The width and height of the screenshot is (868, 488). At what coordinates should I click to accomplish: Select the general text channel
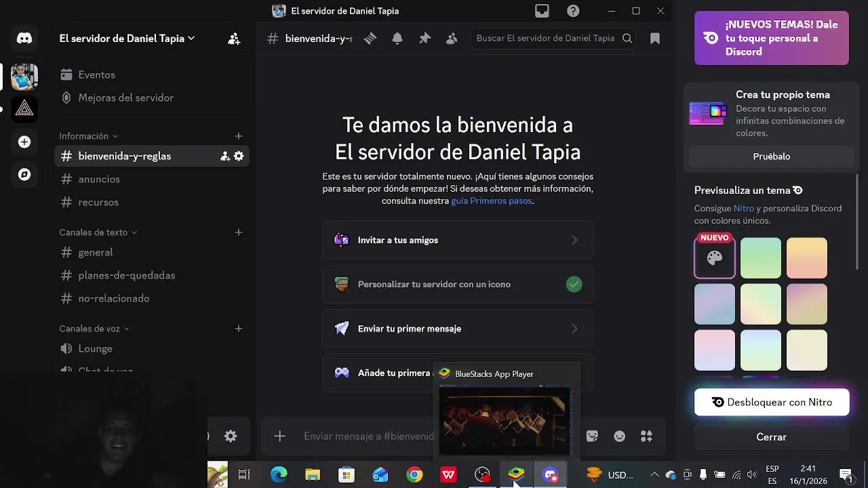click(x=152, y=252)
